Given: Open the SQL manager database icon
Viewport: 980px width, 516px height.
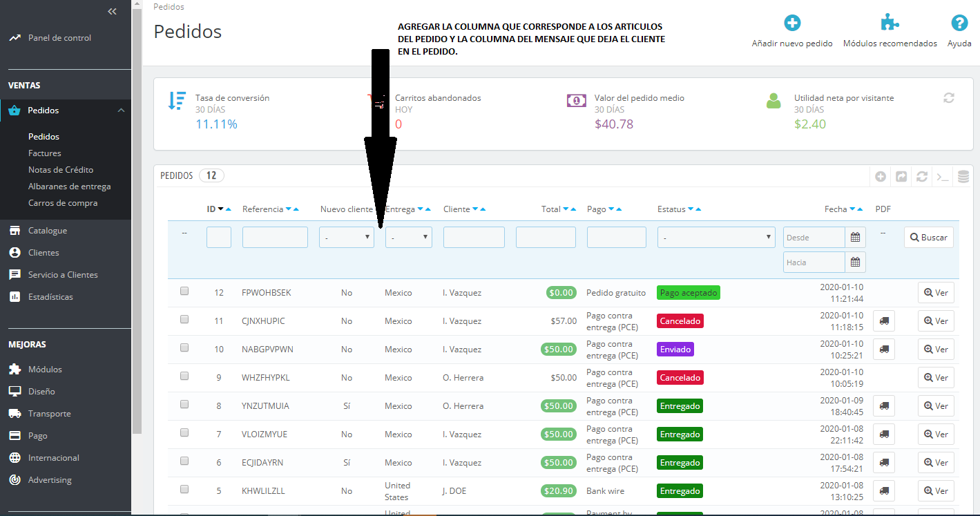Looking at the screenshot, I should [x=963, y=176].
